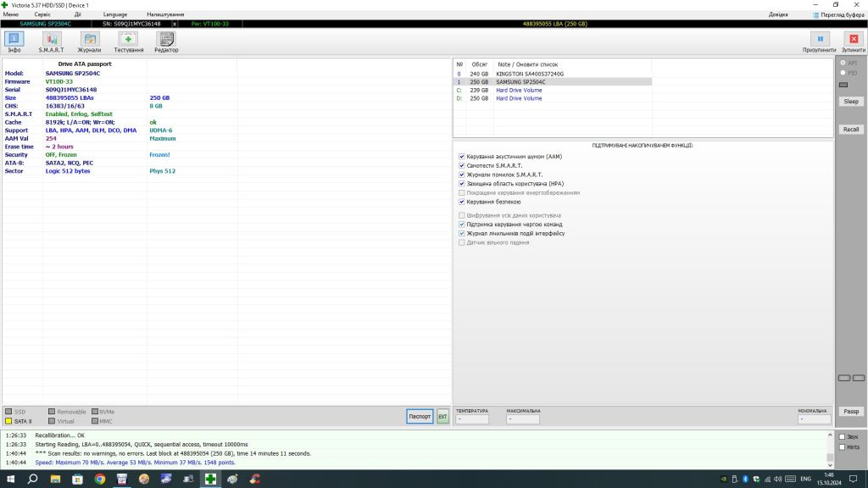
Task: Open the volume speaker tray icon
Action: click(x=778, y=480)
